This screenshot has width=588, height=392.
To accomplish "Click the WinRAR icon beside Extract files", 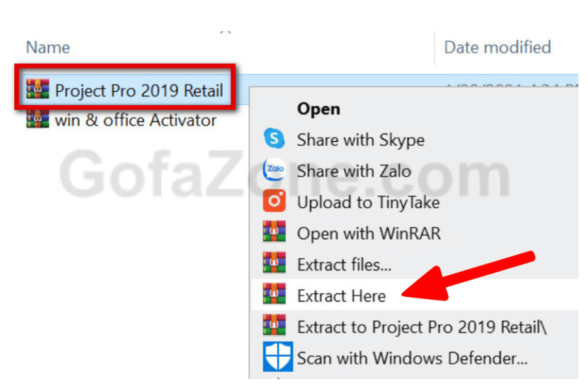I will 274,262.
